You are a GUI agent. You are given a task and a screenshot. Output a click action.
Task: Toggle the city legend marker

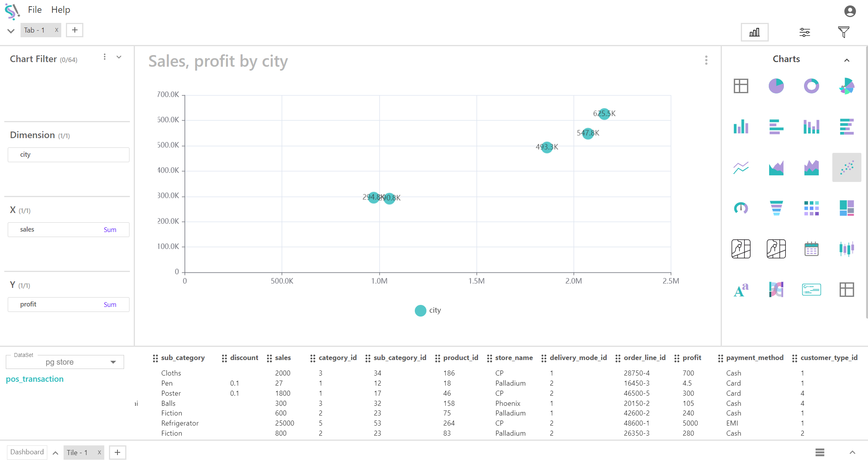point(420,310)
